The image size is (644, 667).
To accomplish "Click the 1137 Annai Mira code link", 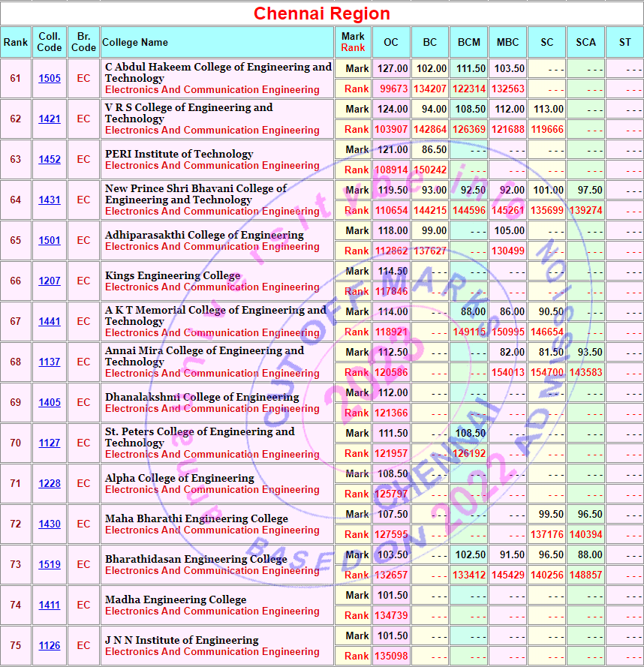I will pos(50,362).
